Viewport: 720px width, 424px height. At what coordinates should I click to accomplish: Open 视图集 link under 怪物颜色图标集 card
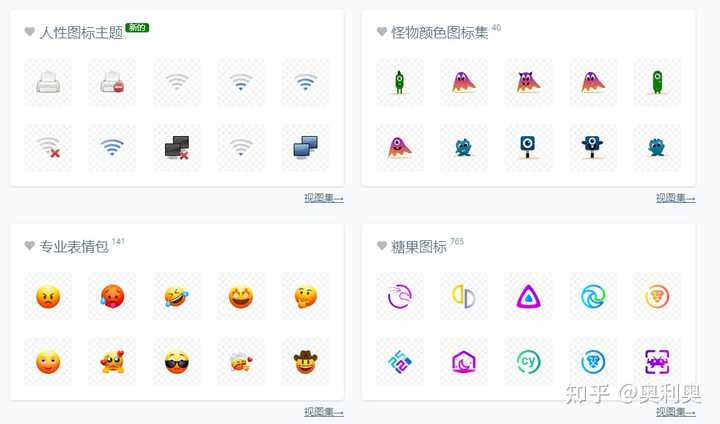[x=675, y=198]
